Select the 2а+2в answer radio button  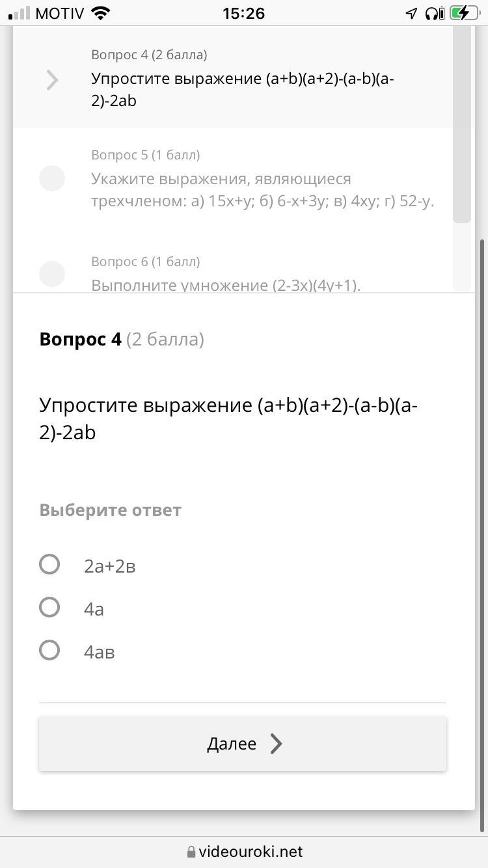point(49,565)
